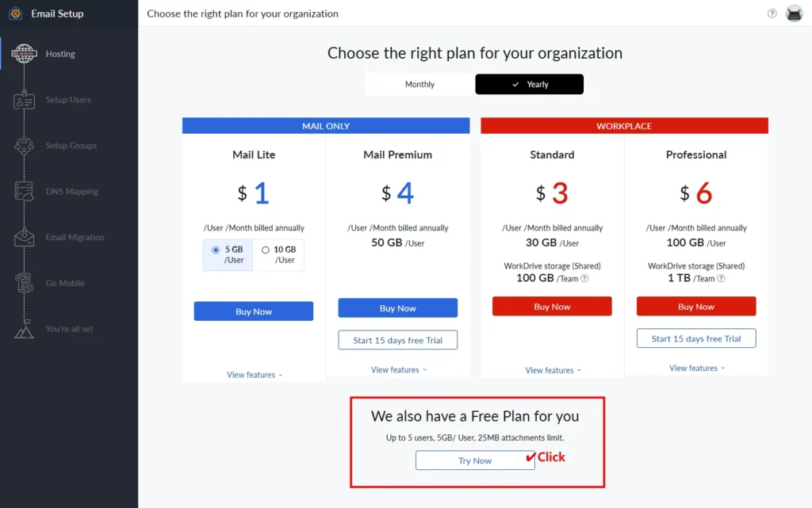Click the You're all set flag icon
Image resolution: width=812 pixels, height=508 pixels.
pos(25,329)
